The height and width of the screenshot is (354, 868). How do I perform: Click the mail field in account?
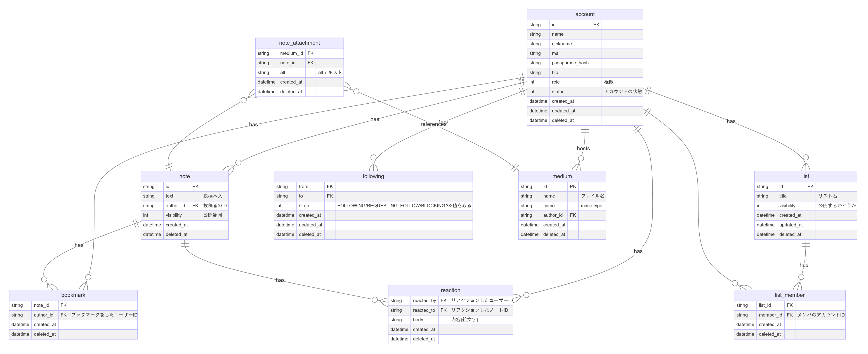(x=570, y=53)
